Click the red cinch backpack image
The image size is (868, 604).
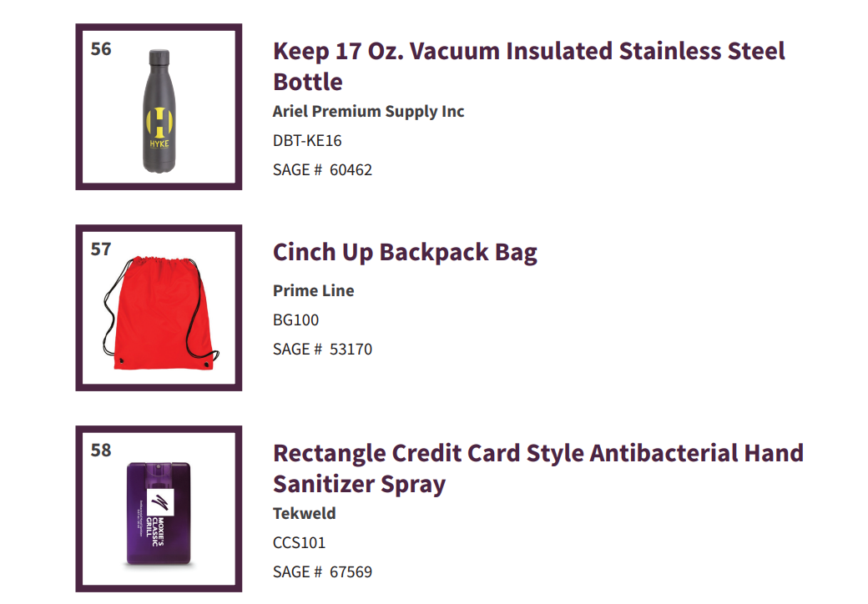(160, 313)
